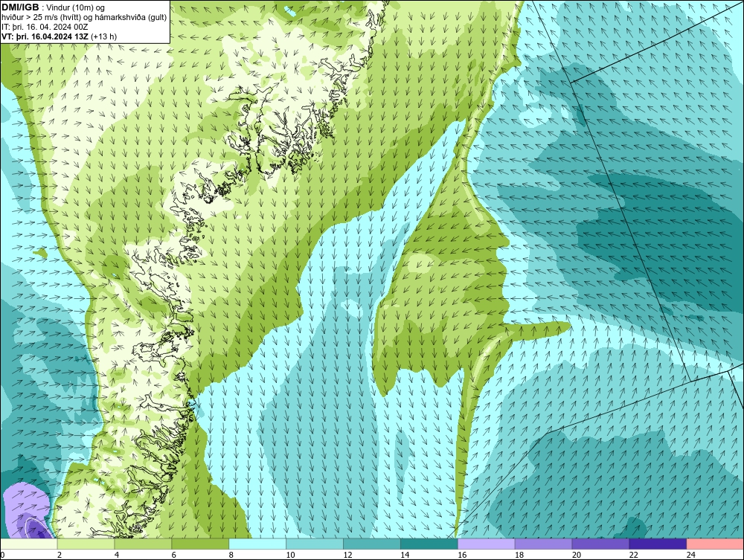Click the legend label '6'
The image size is (744, 560).
(174, 555)
